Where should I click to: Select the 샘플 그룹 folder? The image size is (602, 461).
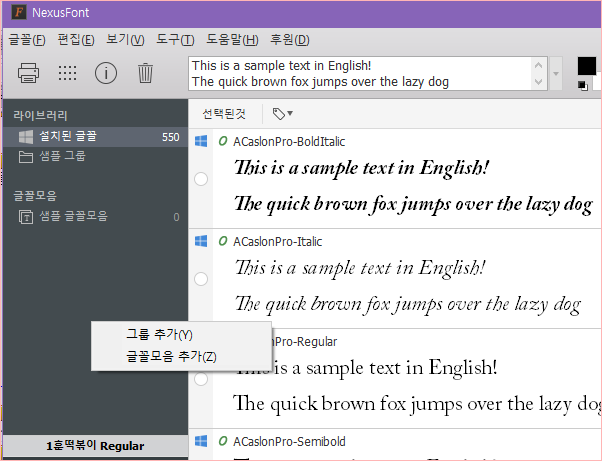(x=95, y=156)
